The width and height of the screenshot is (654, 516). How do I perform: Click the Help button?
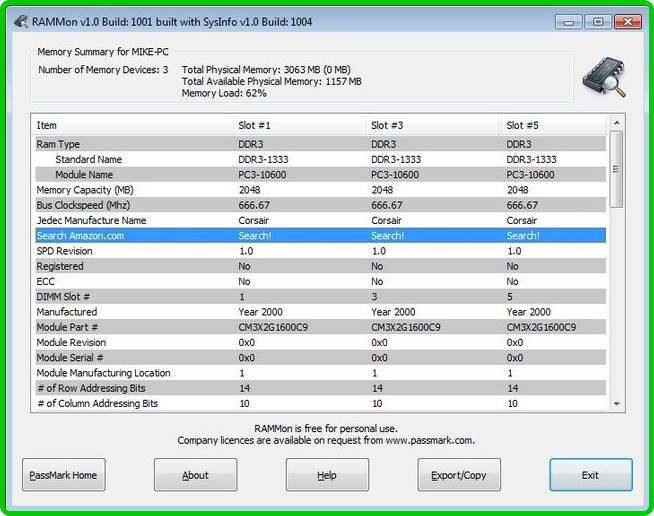click(327, 475)
